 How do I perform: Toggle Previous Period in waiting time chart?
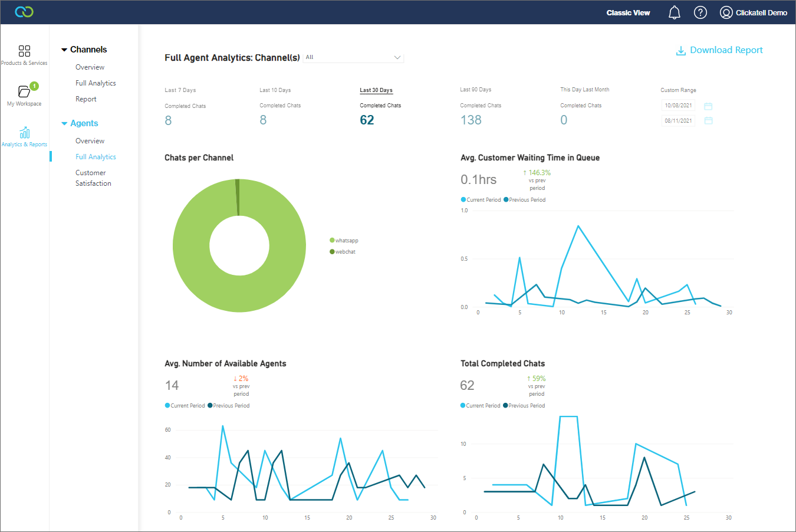[x=527, y=200]
